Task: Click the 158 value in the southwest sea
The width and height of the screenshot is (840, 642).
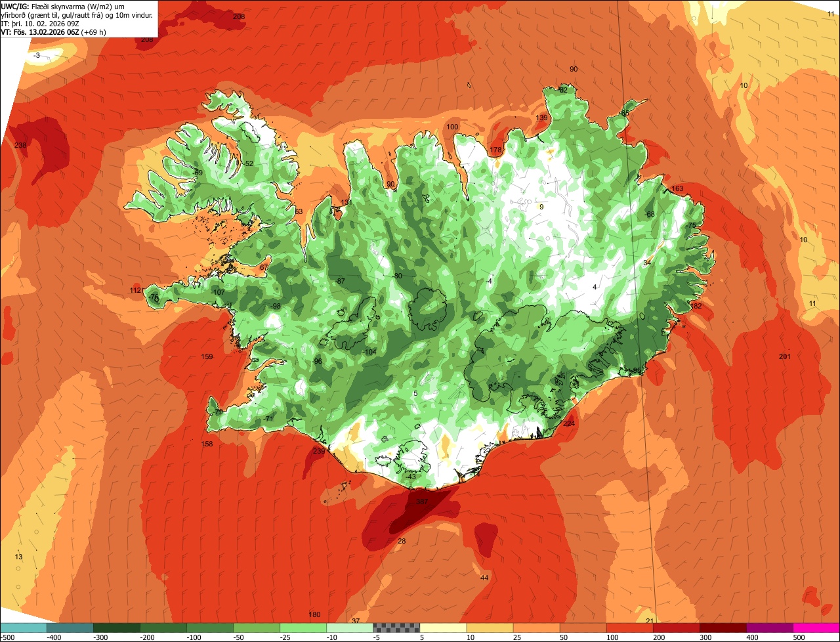Action: click(x=207, y=444)
